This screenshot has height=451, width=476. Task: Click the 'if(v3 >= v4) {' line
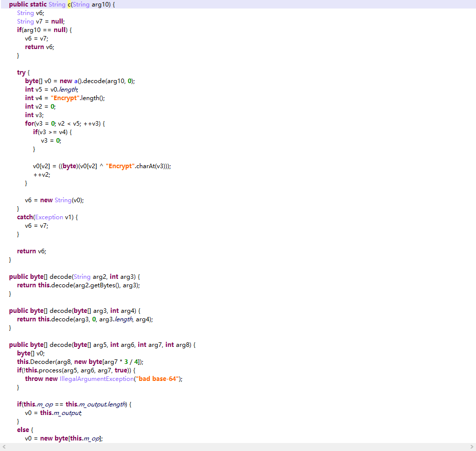pos(53,132)
